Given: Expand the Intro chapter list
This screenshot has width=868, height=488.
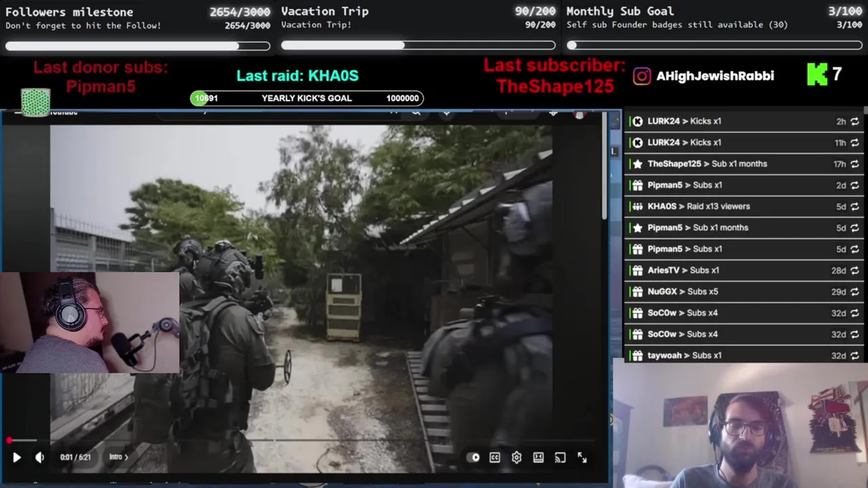Looking at the screenshot, I should [x=119, y=457].
